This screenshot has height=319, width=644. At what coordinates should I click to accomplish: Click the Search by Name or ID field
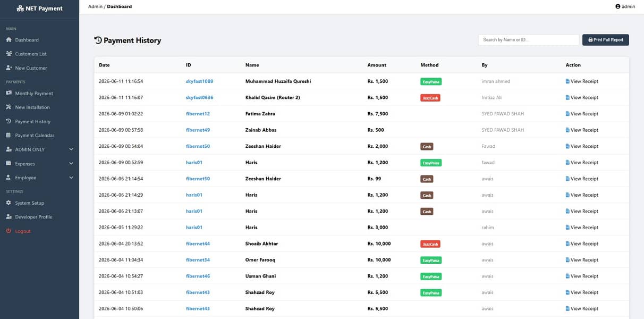[529, 40]
